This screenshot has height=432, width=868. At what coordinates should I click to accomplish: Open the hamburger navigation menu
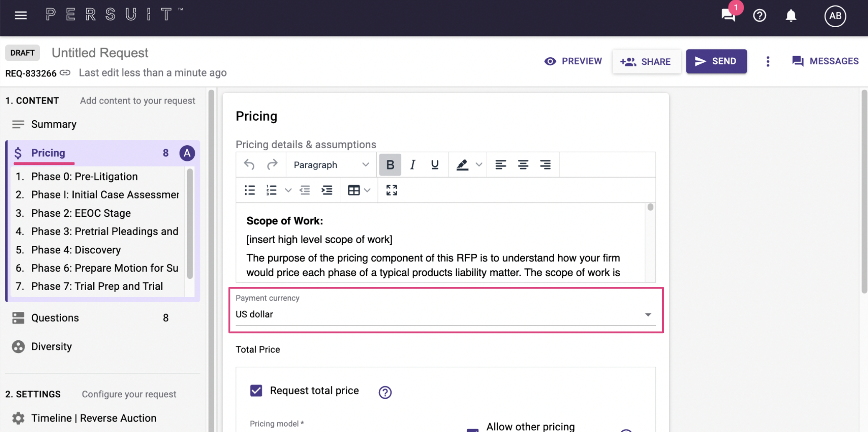pyautogui.click(x=21, y=15)
